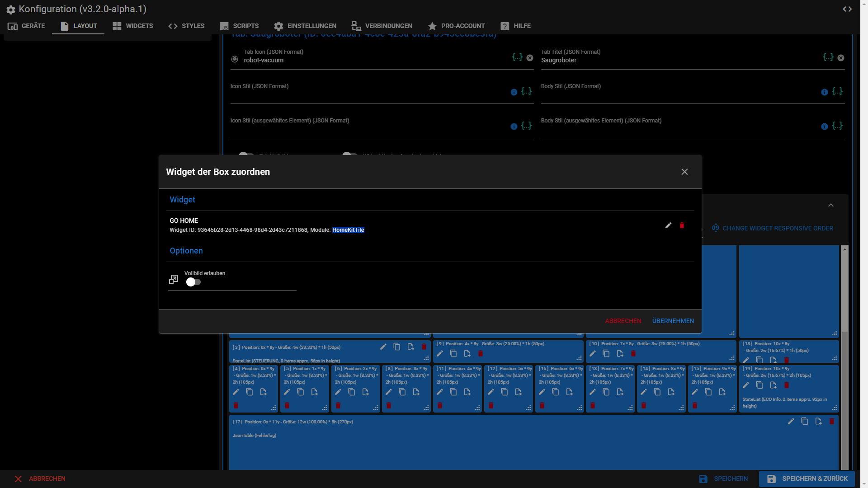Show info for Body Stil ausgewähltes Element
This screenshot has height=488, width=868.
(825, 127)
